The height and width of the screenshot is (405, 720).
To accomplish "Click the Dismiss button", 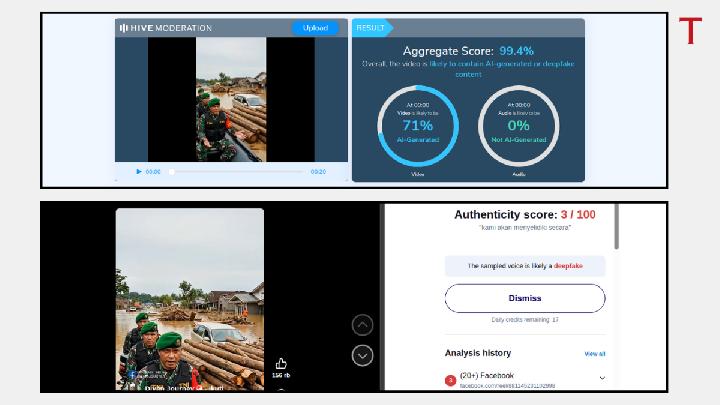I will (x=524, y=298).
